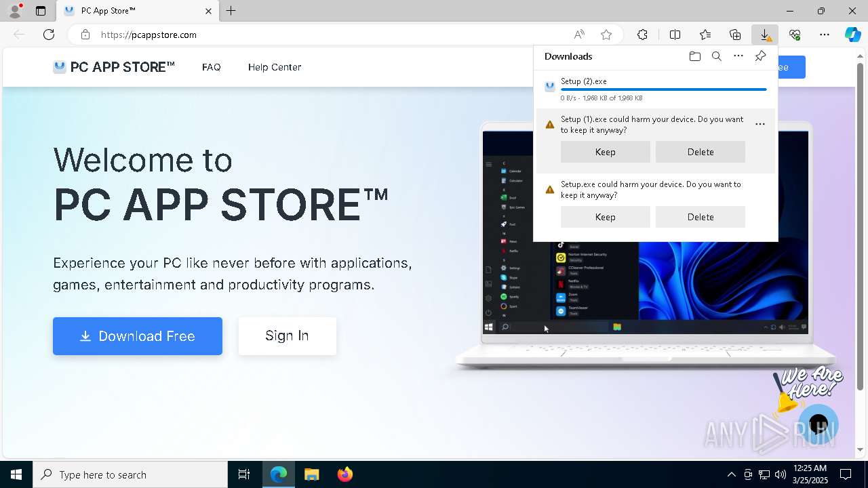Viewport: 868px width, 488px height.
Task: Click Setup (2).exe progress bar
Action: pyautogui.click(x=664, y=89)
